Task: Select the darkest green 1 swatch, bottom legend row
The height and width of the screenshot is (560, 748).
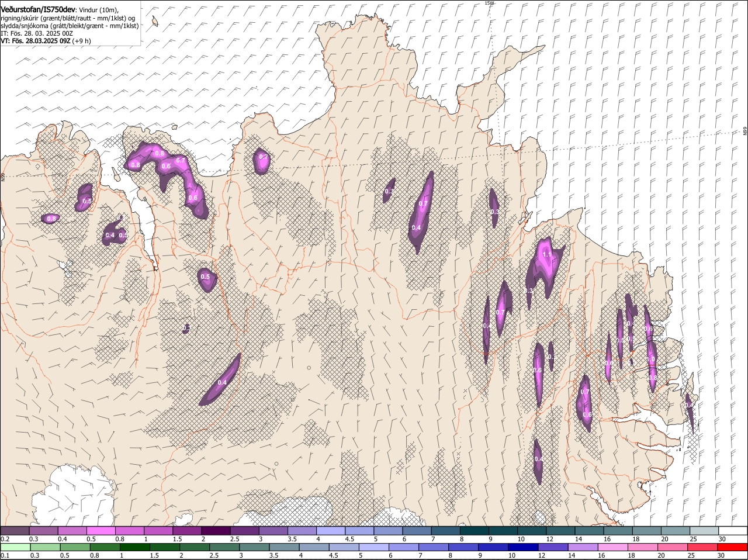Action: pos(134,547)
